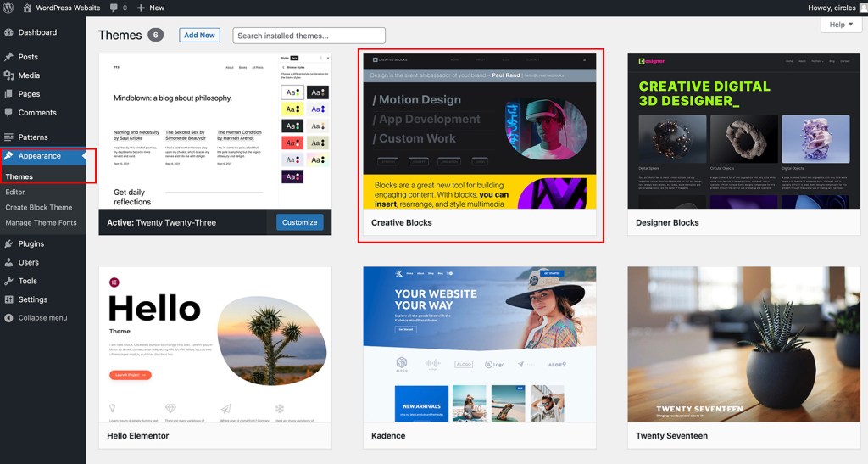Open the New content dropdown in admin bar

(x=151, y=8)
